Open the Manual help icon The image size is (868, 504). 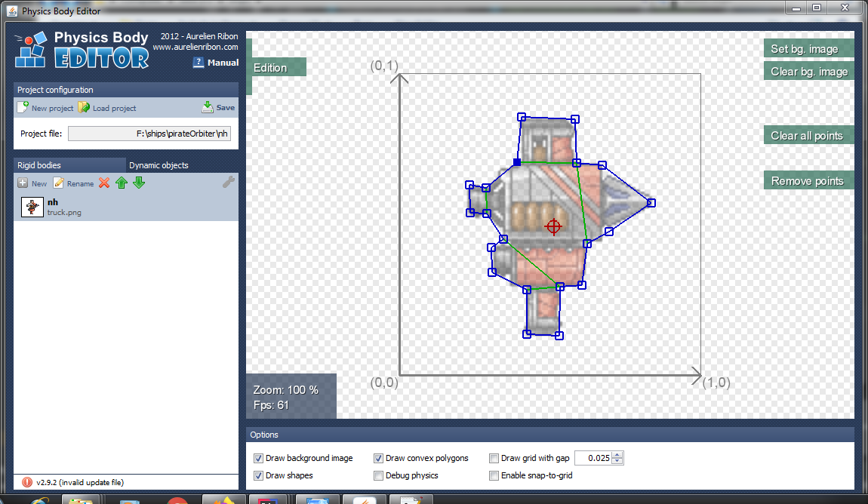pos(199,63)
